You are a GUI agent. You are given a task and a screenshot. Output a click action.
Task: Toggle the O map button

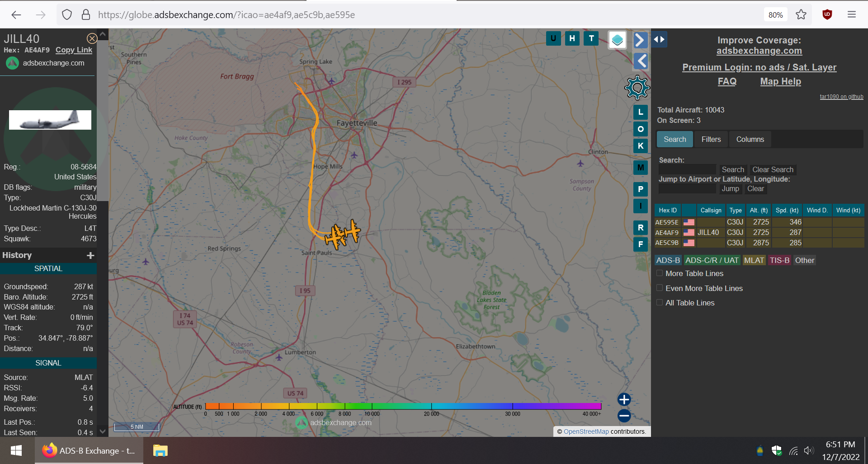[641, 129]
